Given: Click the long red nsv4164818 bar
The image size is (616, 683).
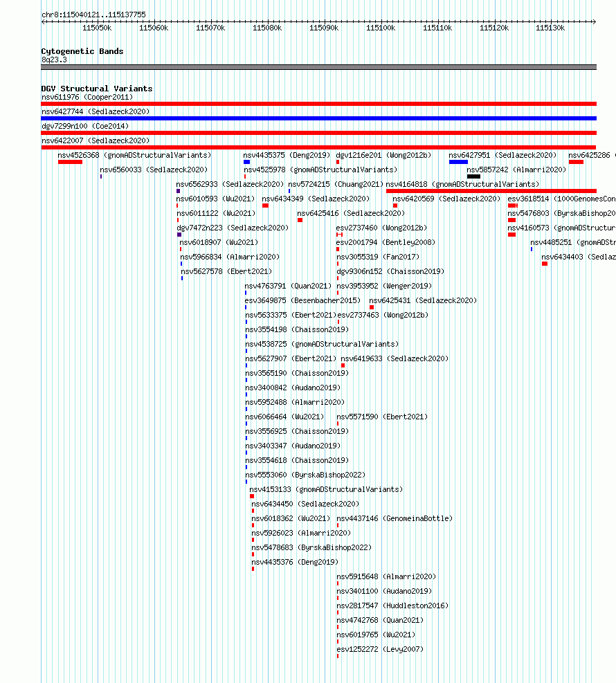Looking at the screenshot, I should point(491,191).
